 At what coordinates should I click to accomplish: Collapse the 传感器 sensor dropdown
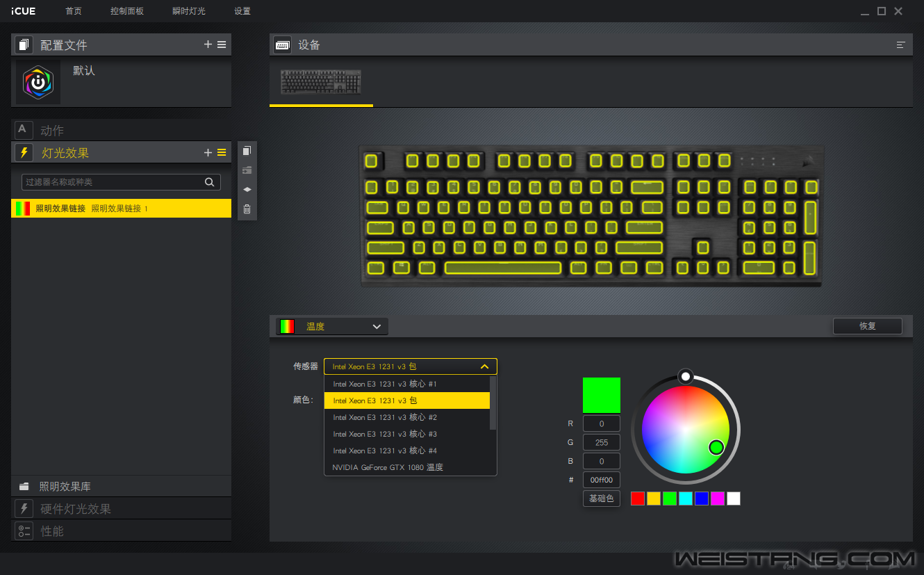pyautogui.click(x=411, y=366)
